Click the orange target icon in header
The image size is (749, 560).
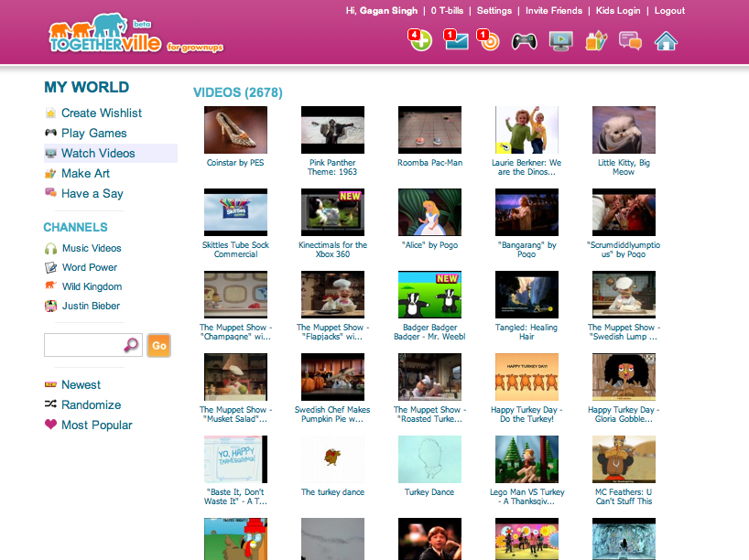pos(489,40)
